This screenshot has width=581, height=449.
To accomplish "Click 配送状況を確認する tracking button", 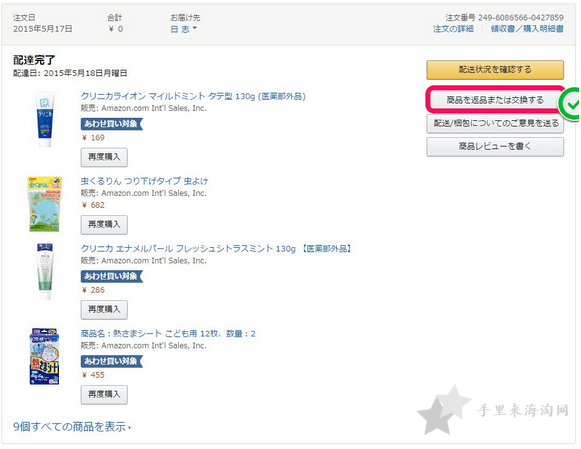I will tap(495, 70).
